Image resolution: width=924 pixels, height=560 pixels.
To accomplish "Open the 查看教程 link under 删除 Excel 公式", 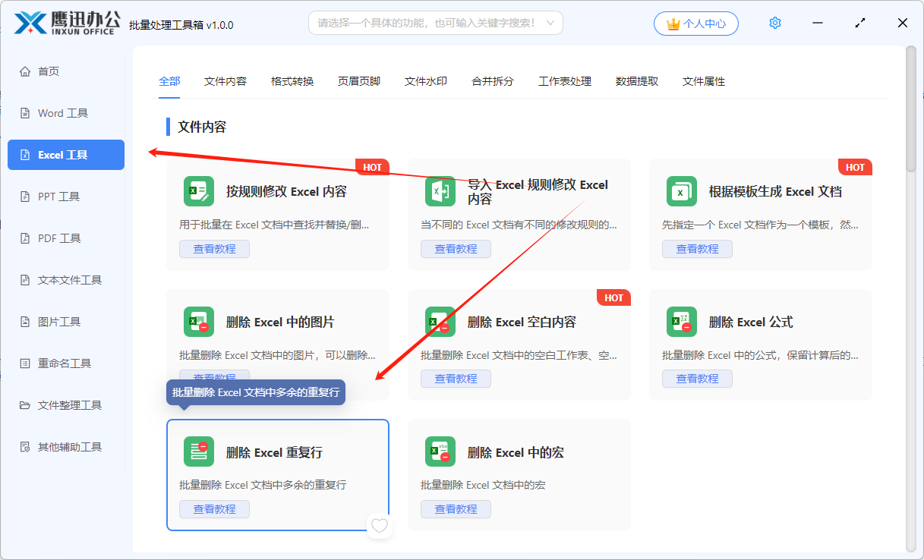I will pyautogui.click(x=697, y=378).
